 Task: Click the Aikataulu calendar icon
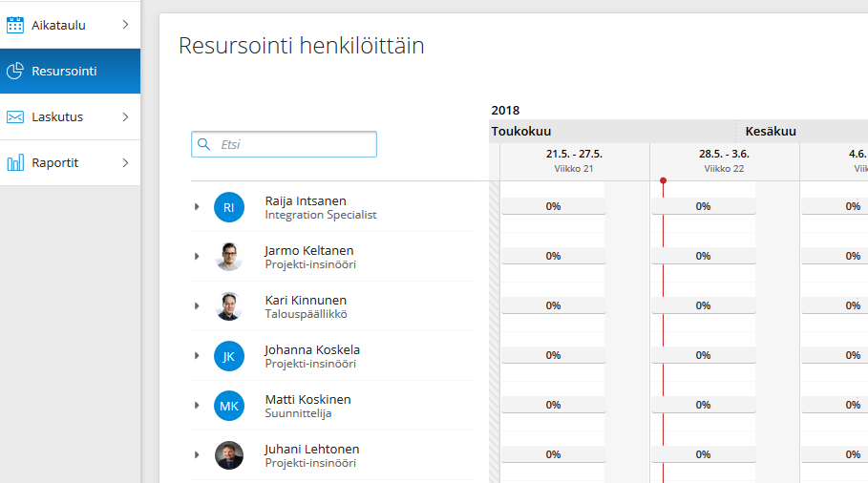15,25
